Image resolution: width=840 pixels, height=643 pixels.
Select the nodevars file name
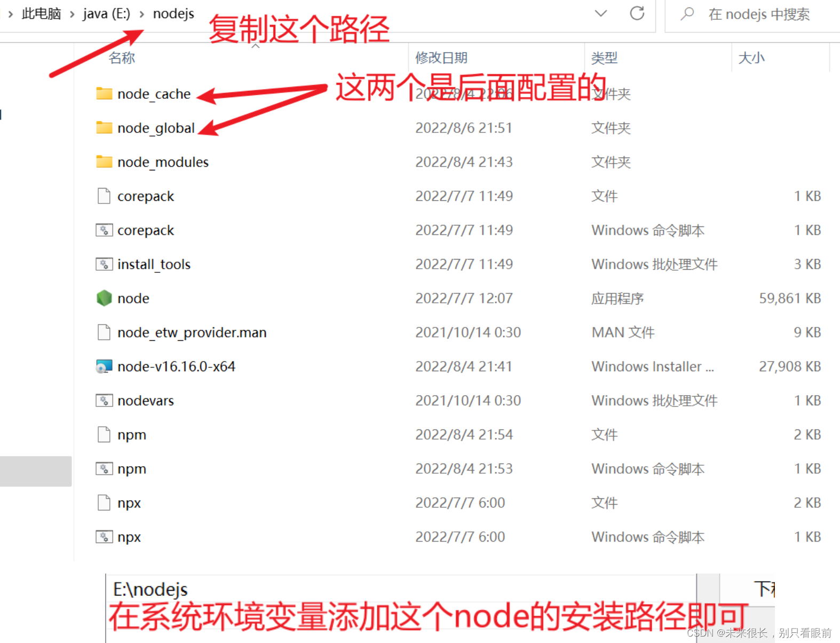click(146, 401)
